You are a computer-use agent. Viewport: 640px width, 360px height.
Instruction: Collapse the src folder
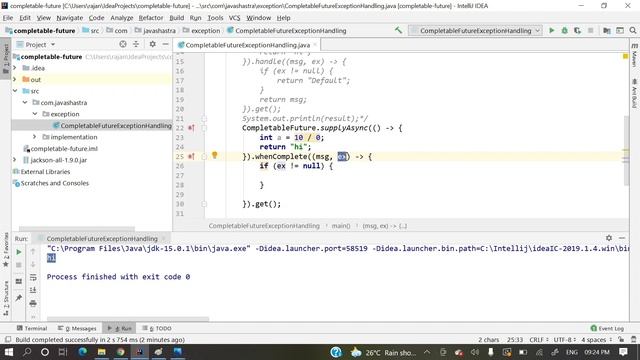pyautogui.click(x=15, y=91)
